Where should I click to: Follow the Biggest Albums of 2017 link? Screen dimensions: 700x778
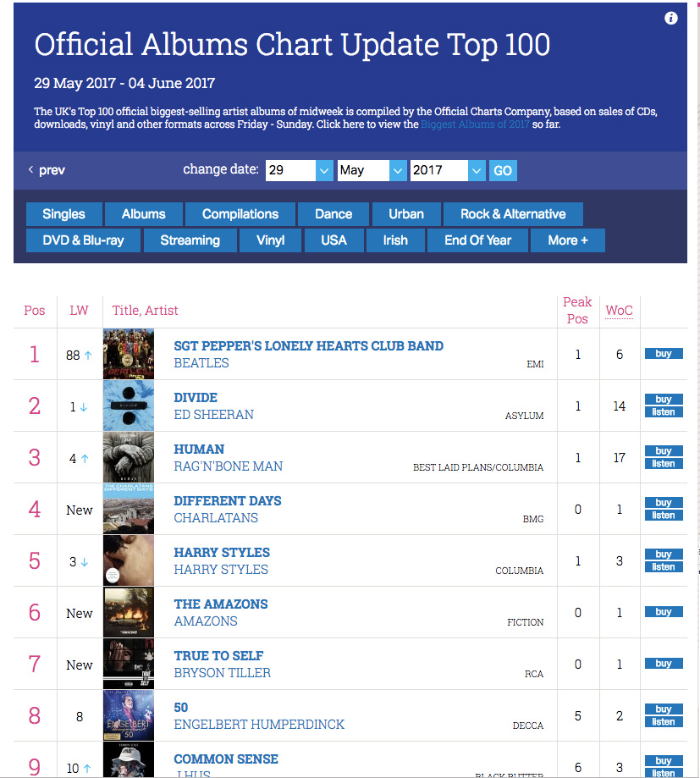click(x=475, y=124)
